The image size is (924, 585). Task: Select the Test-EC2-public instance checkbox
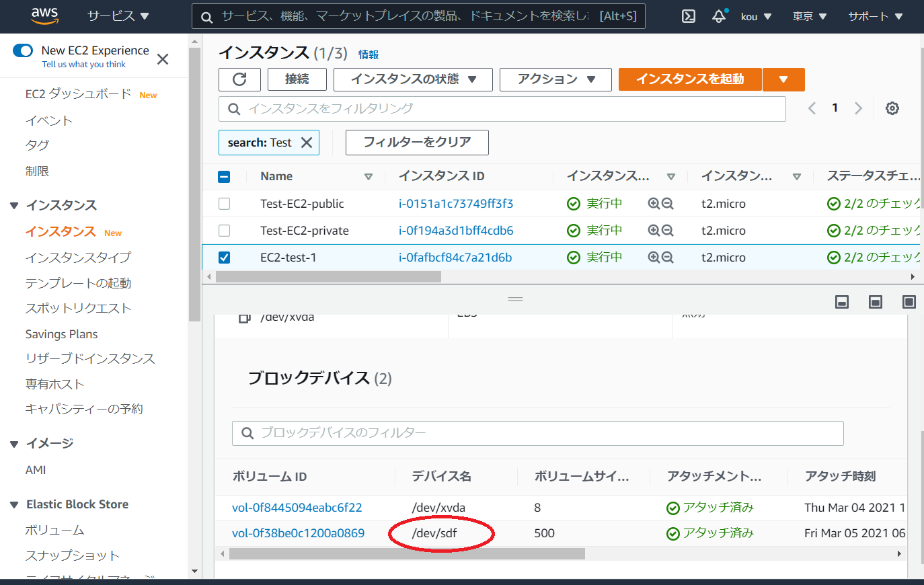tap(225, 204)
